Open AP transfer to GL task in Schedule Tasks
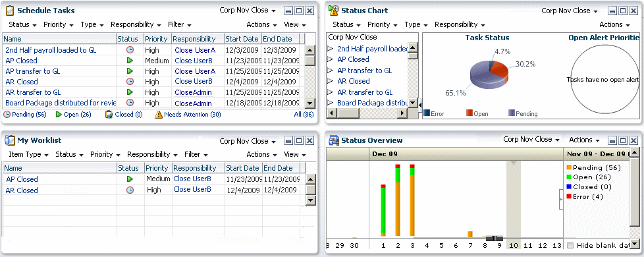 (33, 71)
